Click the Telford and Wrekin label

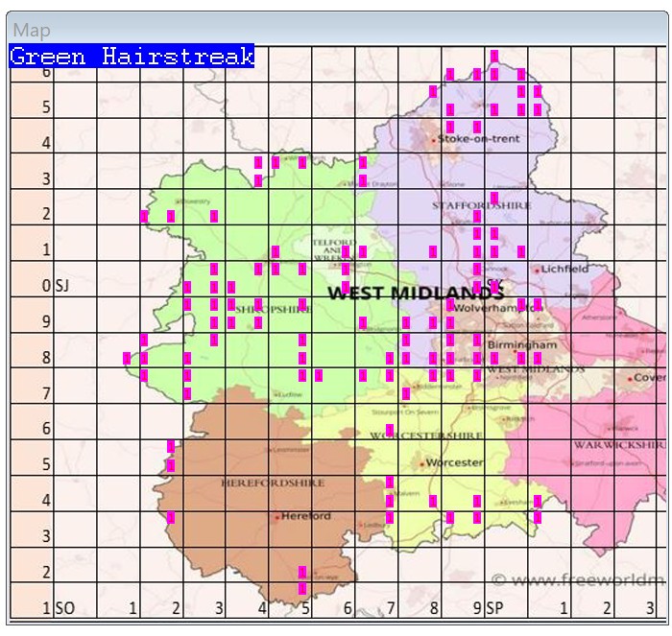(333, 249)
